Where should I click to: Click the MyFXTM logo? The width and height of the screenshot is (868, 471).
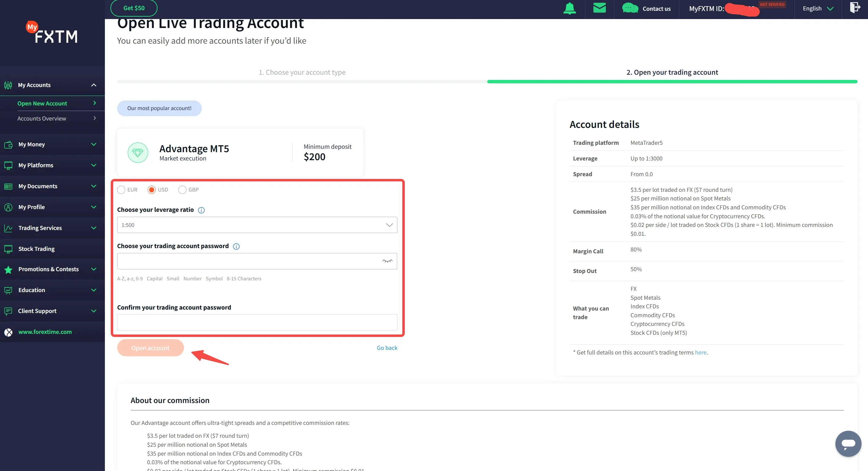(52, 32)
